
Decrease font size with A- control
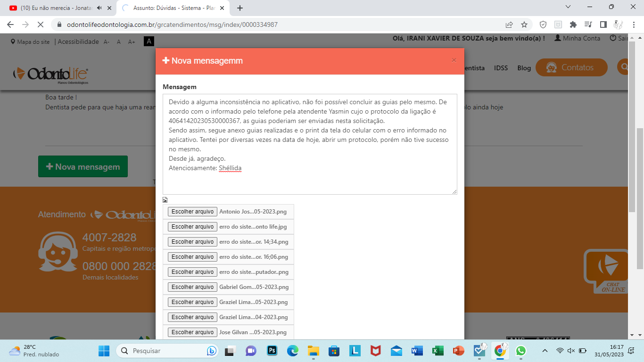[x=107, y=41]
